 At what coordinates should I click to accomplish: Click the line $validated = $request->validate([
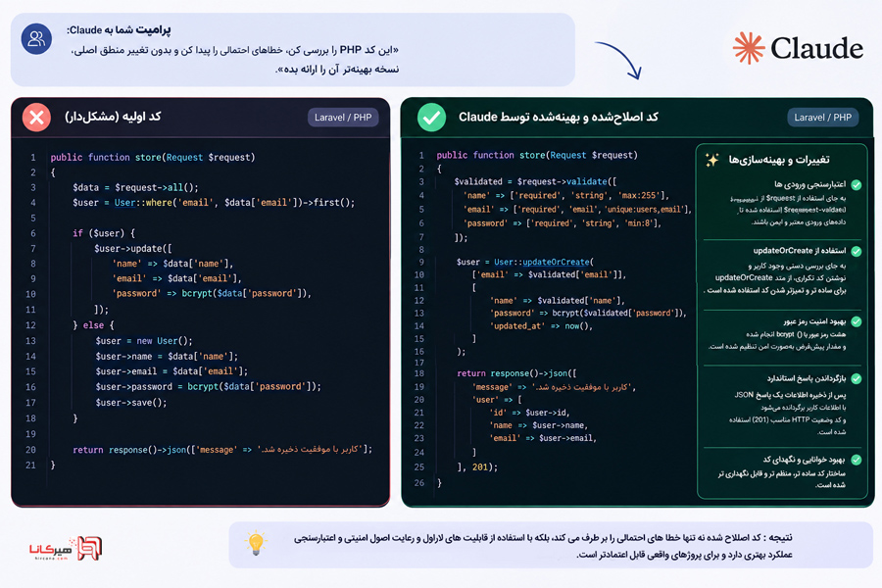pos(535,181)
